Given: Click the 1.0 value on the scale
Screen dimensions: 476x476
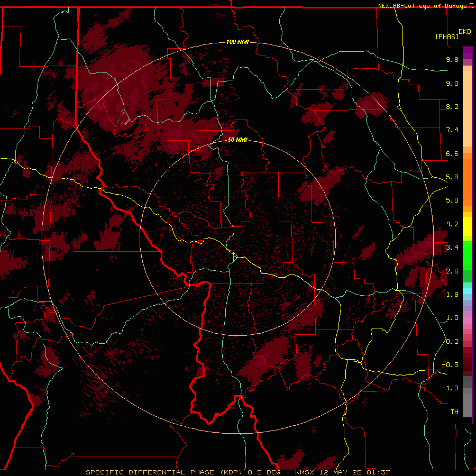Looking at the screenshot, I should coord(452,318).
